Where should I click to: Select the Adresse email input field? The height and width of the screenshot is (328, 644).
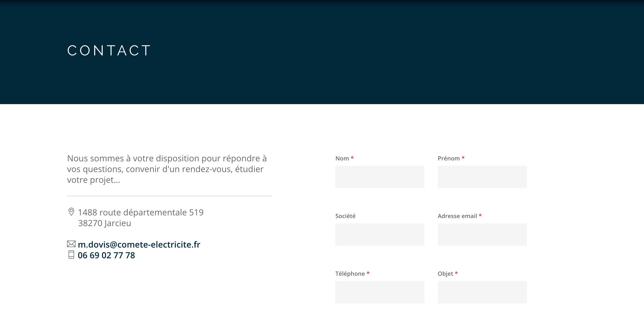click(x=482, y=235)
